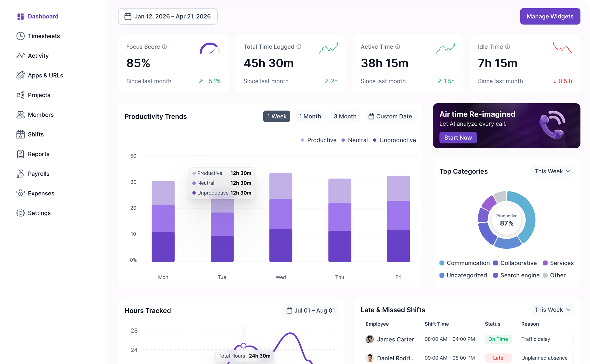Click the Dashboard grid icon
Viewport: 590px width, 364px height.
coord(21,16)
